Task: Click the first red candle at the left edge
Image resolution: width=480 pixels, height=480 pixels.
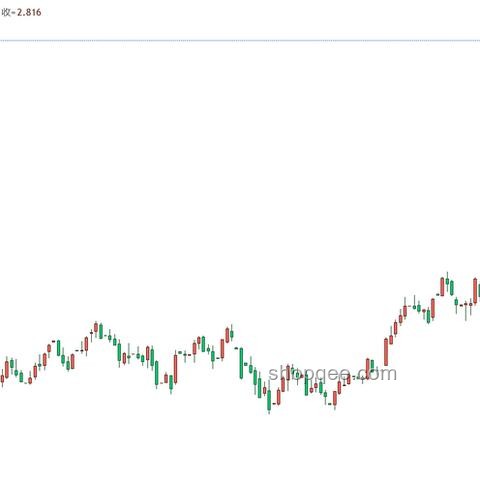Action: click(2, 379)
